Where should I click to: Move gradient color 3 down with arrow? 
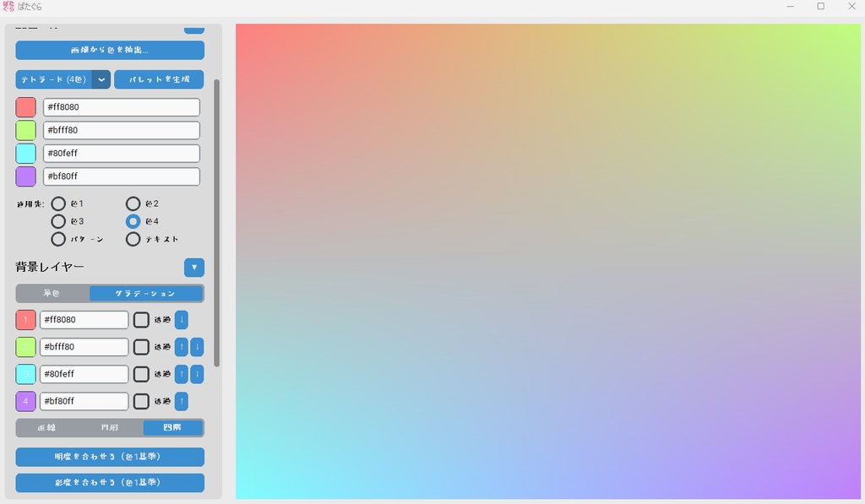tap(197, 374)
